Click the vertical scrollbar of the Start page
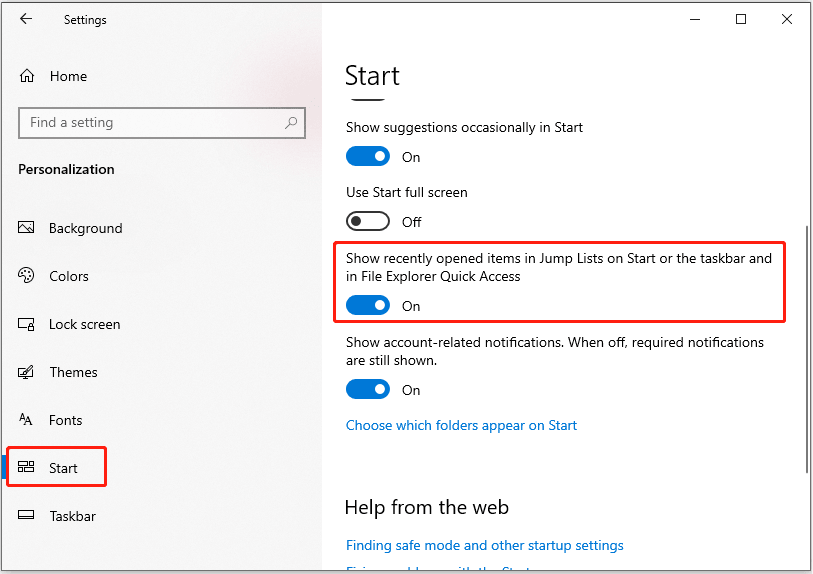The image size is (813, 574). (x=807, y=349)
